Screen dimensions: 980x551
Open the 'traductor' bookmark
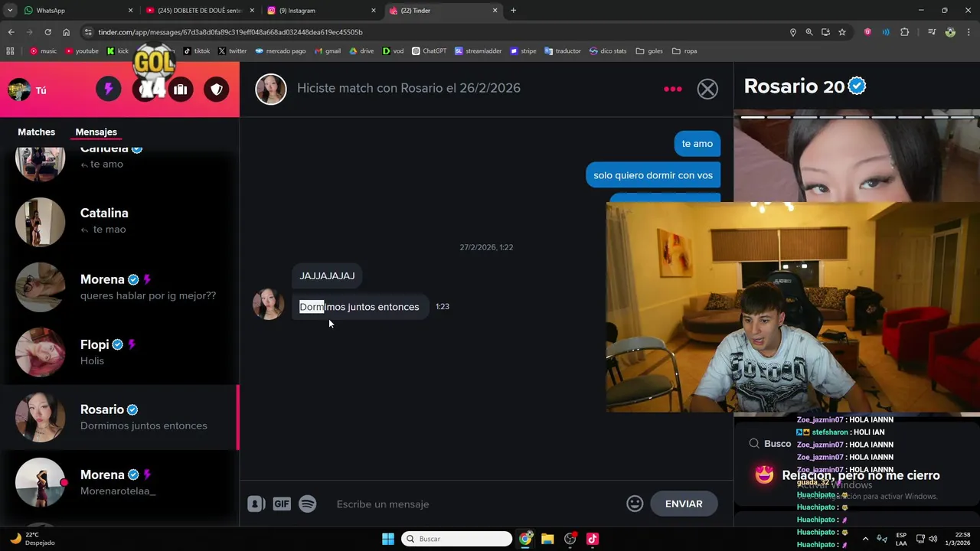(563, 51)
